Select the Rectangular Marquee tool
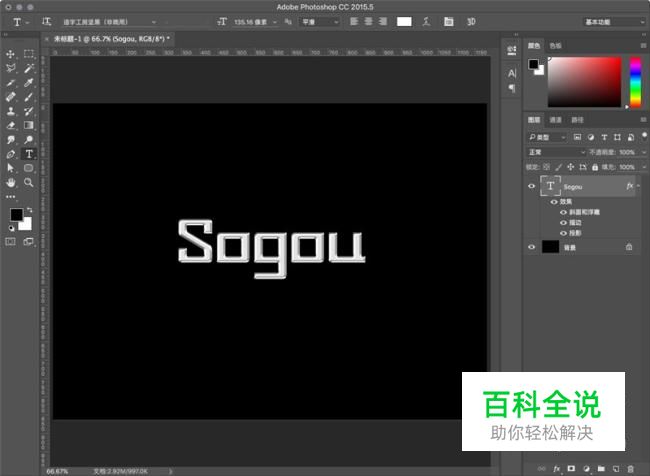The height and width of the screenshot is (476, 650). point(29,54)
